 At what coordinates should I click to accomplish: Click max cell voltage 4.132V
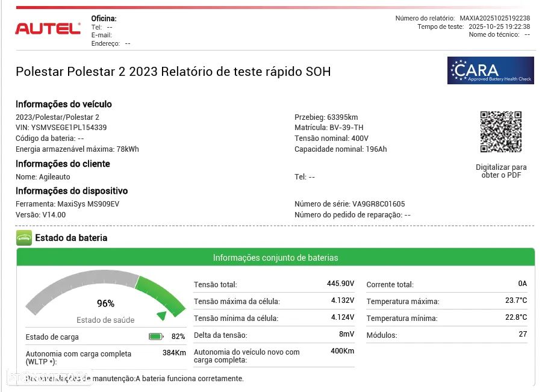(x=343, y=300)
